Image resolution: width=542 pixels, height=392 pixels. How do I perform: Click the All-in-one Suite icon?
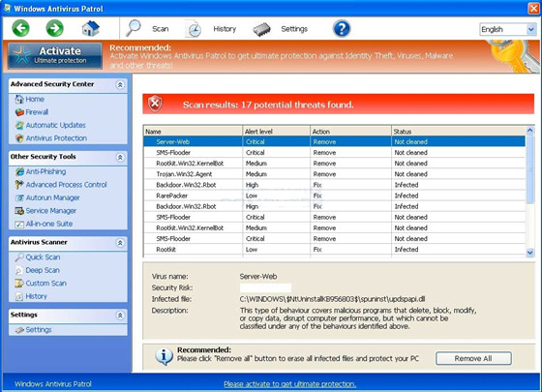tap(19, 224)
